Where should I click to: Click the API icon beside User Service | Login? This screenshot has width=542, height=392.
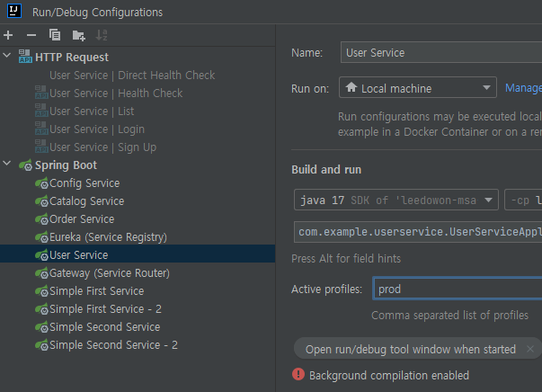[x=41, y=129]
